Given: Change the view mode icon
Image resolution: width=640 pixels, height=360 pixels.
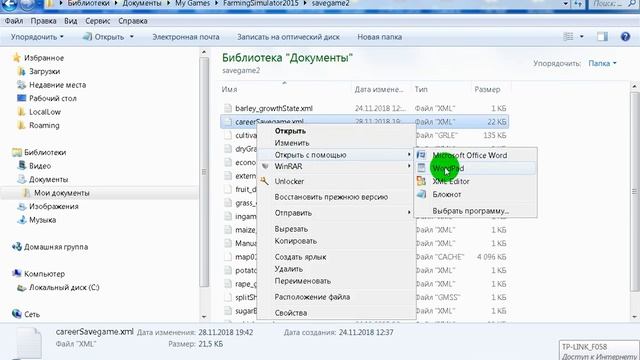Looking at the screenshot, I should tap(568, 37).
